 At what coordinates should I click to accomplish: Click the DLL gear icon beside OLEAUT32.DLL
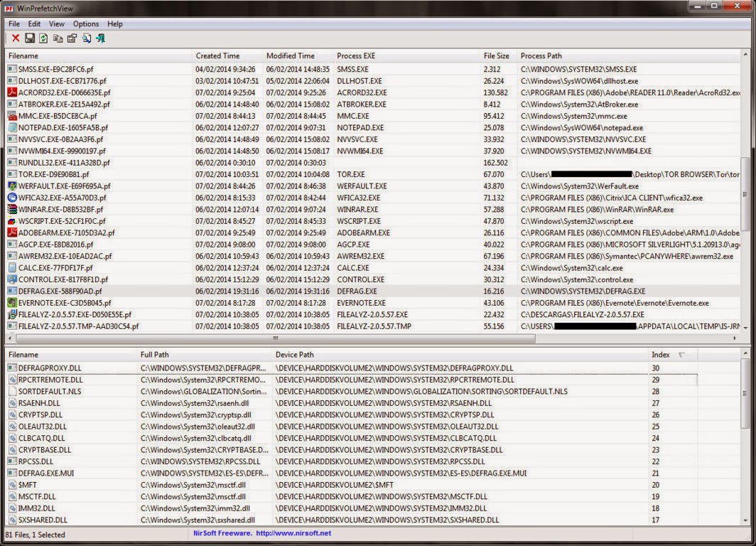tap(13, 427)
